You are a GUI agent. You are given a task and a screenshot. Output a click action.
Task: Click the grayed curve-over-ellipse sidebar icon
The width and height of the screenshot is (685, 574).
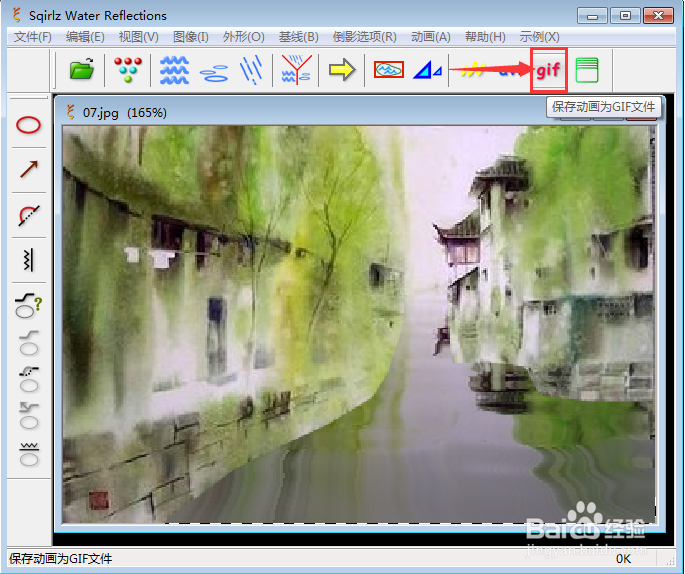pyautogui.click(x=29, y=342)
